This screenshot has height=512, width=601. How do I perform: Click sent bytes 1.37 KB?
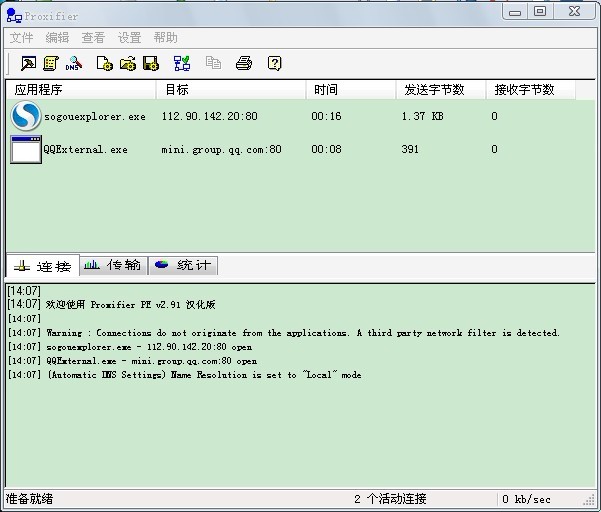tap(422, 116)
